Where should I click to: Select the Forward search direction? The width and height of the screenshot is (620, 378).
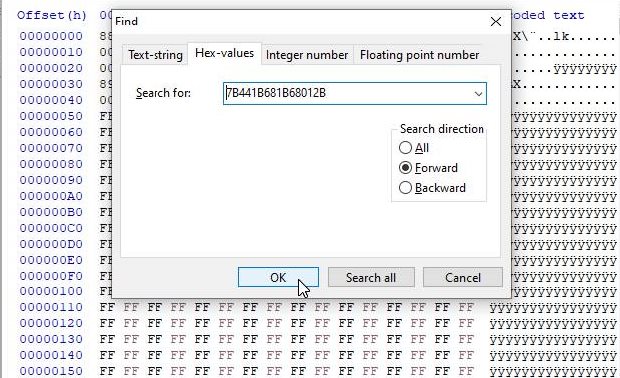[428, 168]
